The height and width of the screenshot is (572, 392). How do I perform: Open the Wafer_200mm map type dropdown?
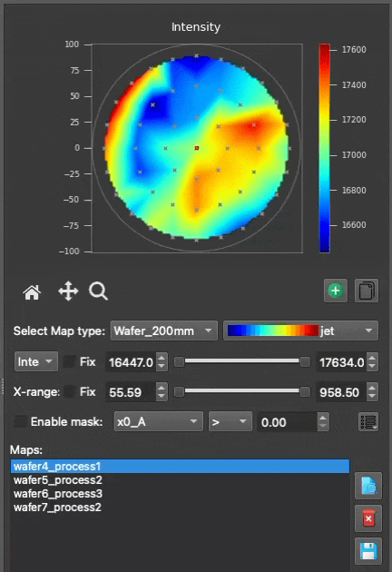(164, 330)
